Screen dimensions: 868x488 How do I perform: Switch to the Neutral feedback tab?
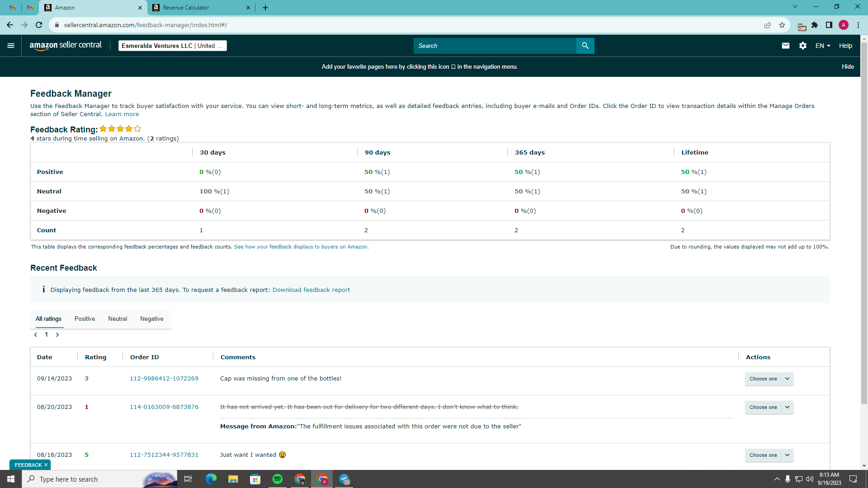[118, 319]
